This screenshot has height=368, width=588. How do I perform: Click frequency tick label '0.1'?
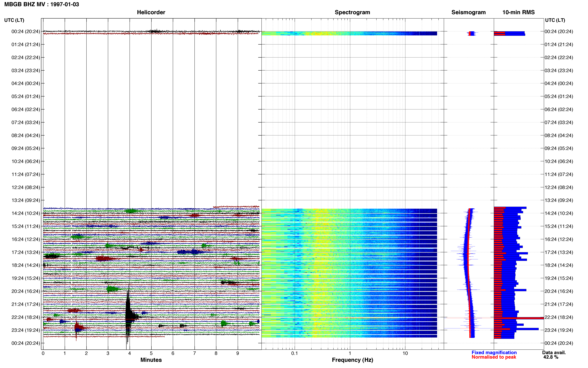(x=295, y=353)
